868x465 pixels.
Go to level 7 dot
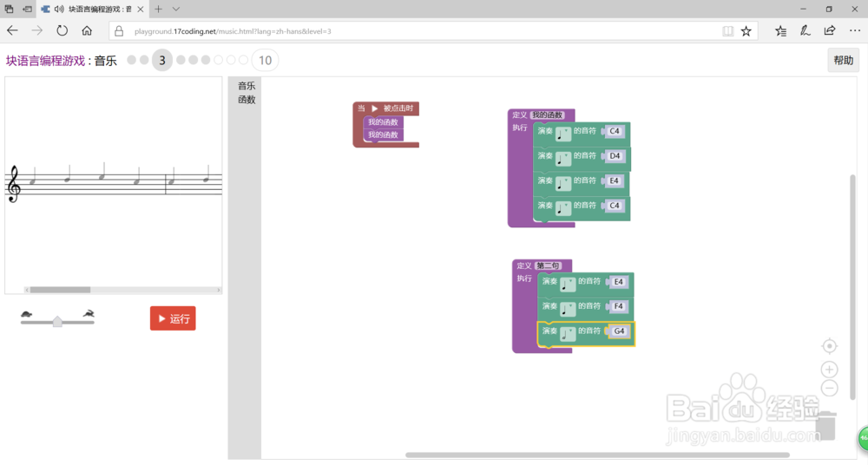(218, 60)
